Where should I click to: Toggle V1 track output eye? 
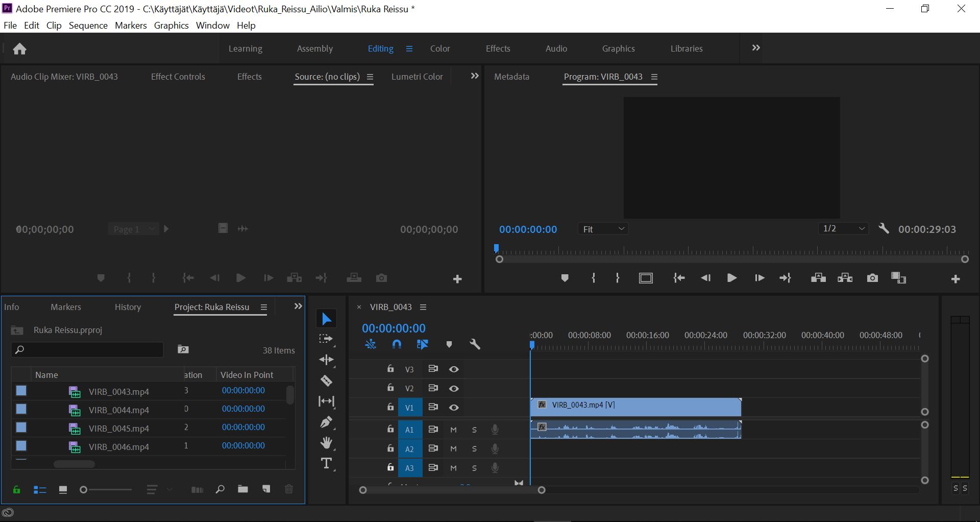(x=454, y=408)
